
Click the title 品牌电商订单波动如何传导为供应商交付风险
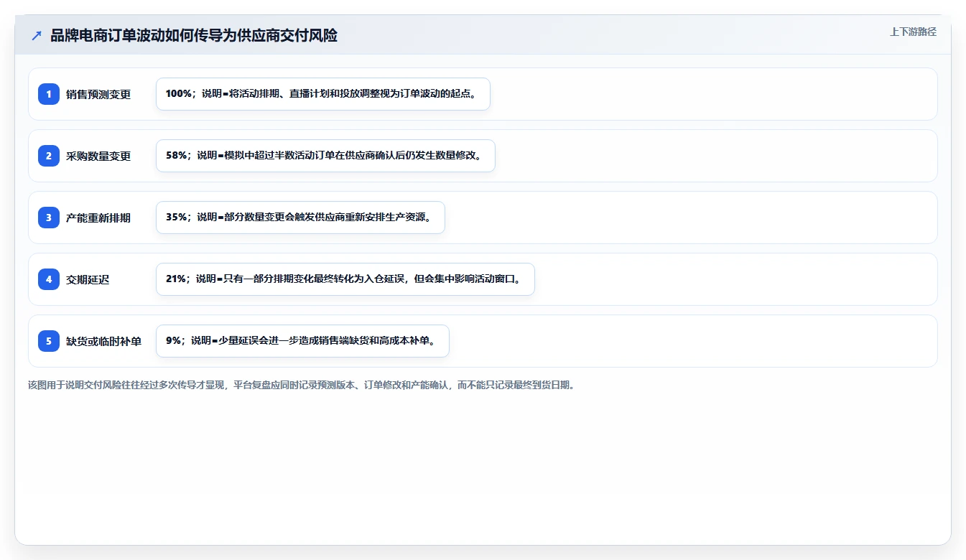[194, 36]
